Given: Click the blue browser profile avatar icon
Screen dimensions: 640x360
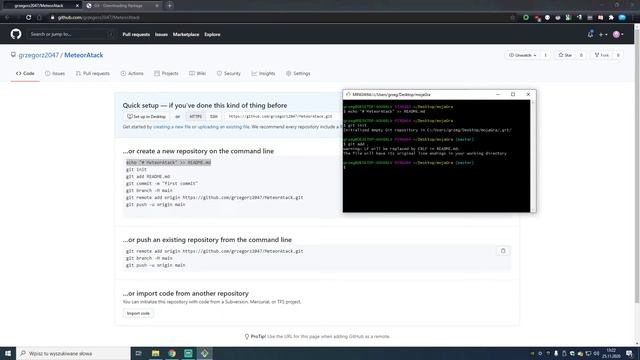Looking at the screenshot, I should coord(622,18).
